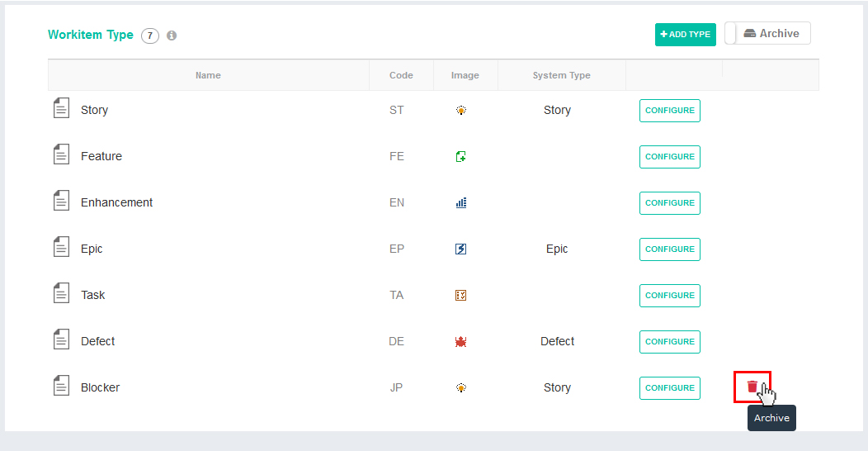Click the green Feature image icon

tap(460, 157)
